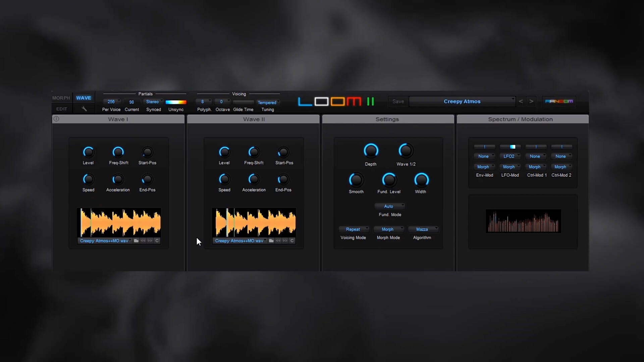The image size is (644, 362).
Task: Switch to the MORPH view
Action: (61, 98)
